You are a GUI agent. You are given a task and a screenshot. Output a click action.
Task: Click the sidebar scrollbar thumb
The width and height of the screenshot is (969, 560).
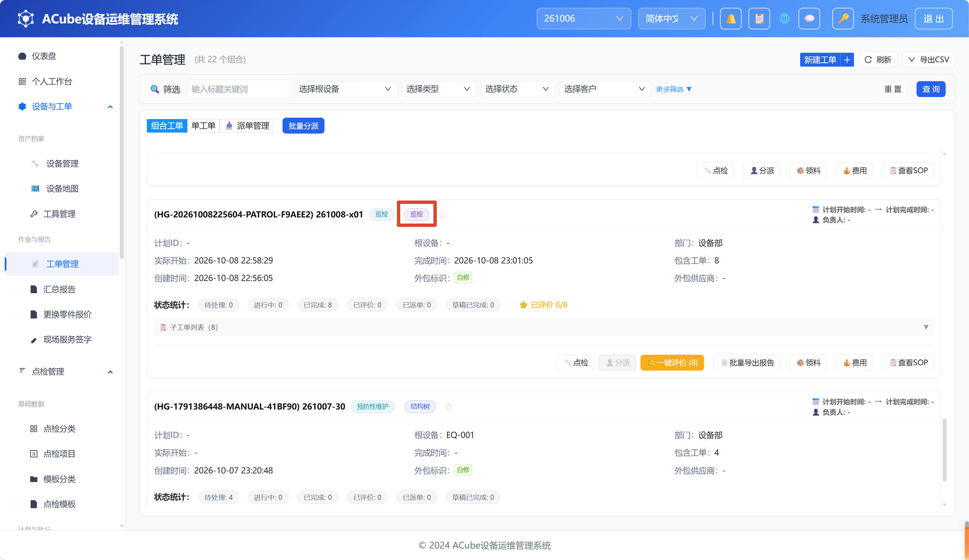pos(121,152)
